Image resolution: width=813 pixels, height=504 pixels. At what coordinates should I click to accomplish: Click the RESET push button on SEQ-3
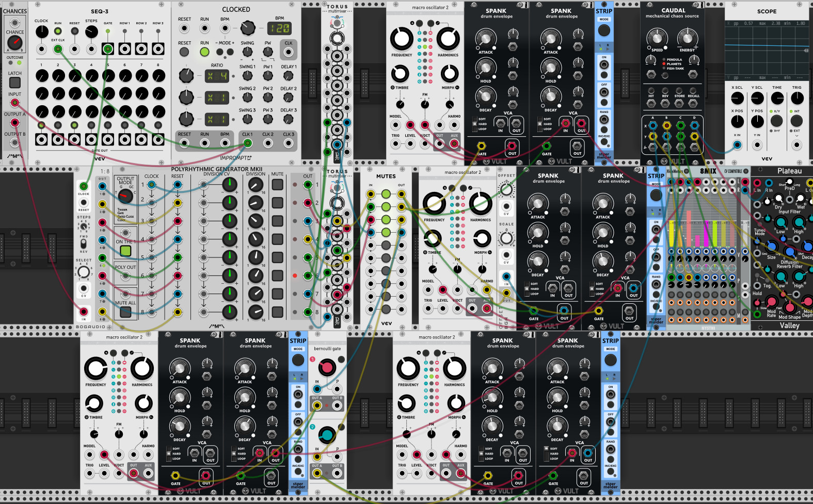click(x=75, y=31)
